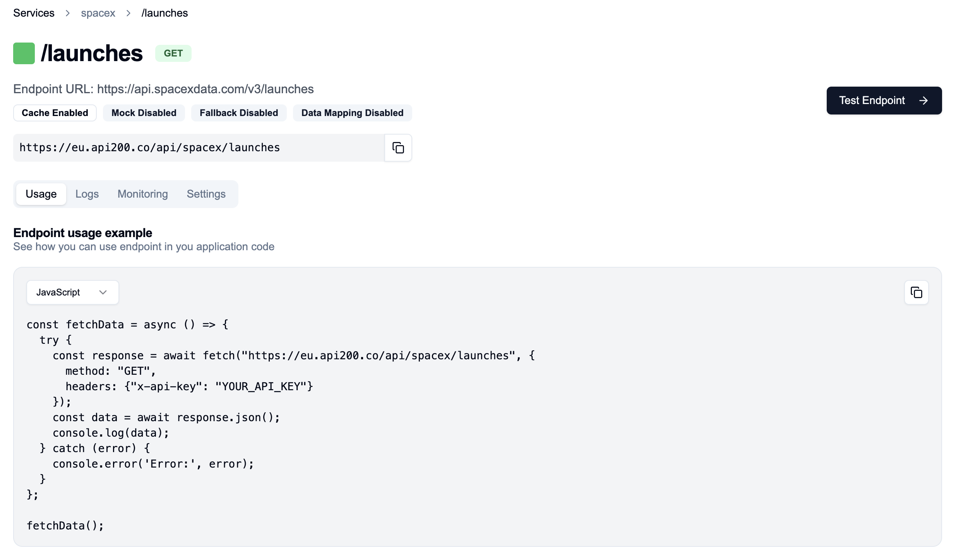
Task: Click the Data Mapping Disabled badge
Action: point(352,113)
